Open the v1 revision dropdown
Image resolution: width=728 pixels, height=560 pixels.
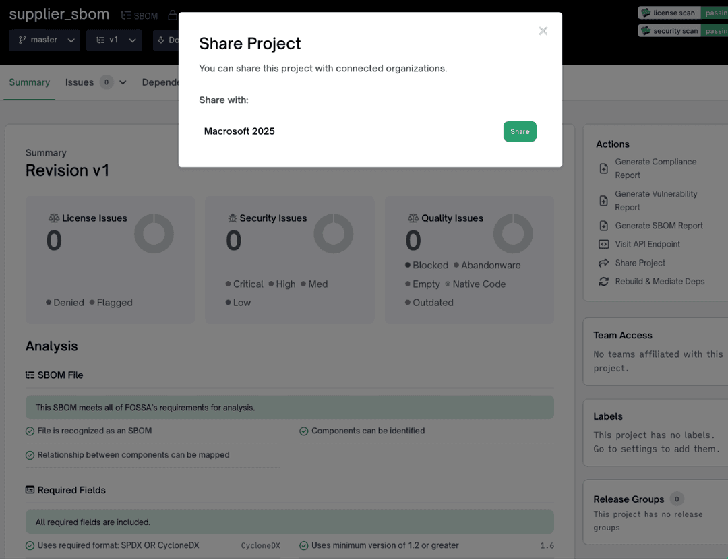point(114,40)
